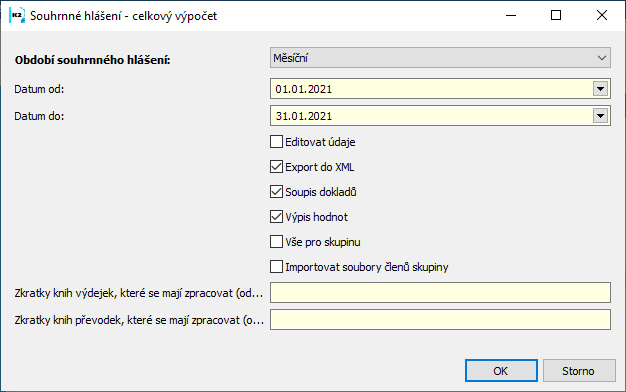Uncheck the Export do XML checkbox

click(x=276, y=167)
